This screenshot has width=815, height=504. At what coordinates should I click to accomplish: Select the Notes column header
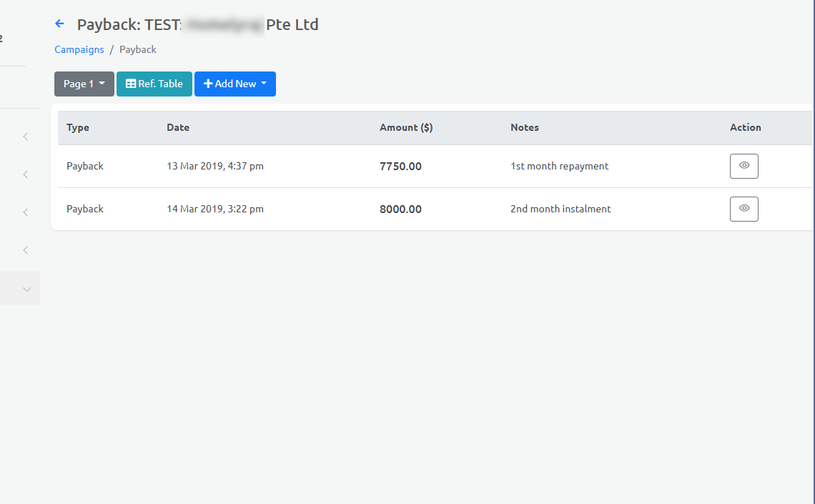tap(525, 127)
